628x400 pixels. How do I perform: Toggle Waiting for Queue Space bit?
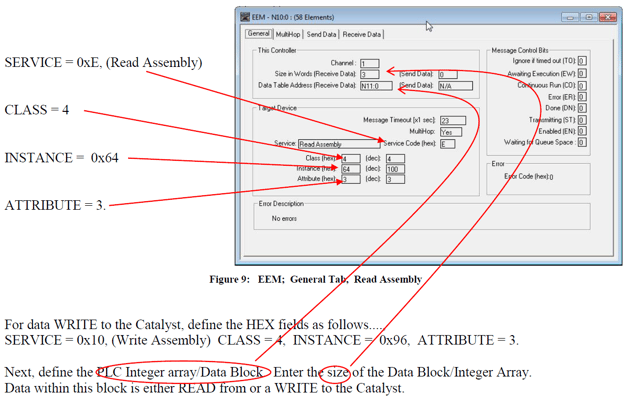tap(582, 142)
